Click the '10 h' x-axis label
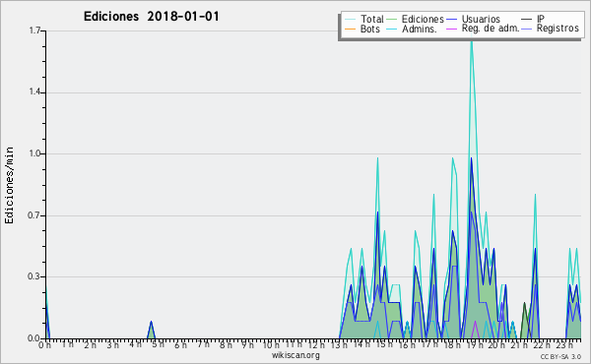Viewport: 591px width, 364px height. [271, 344]
